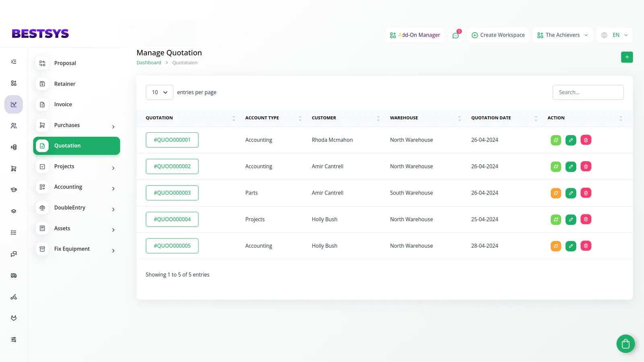Click the Dashboard breadcrumb link

149,63
